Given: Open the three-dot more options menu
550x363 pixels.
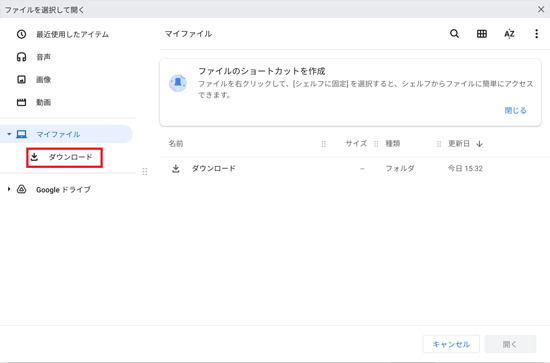Looking at the screenshot, I should 536,34.
